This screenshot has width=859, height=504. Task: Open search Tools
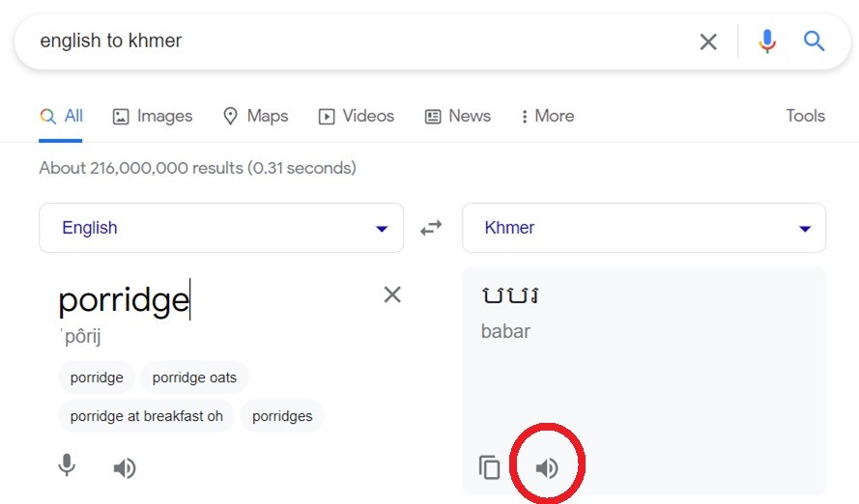coord(805,116)
